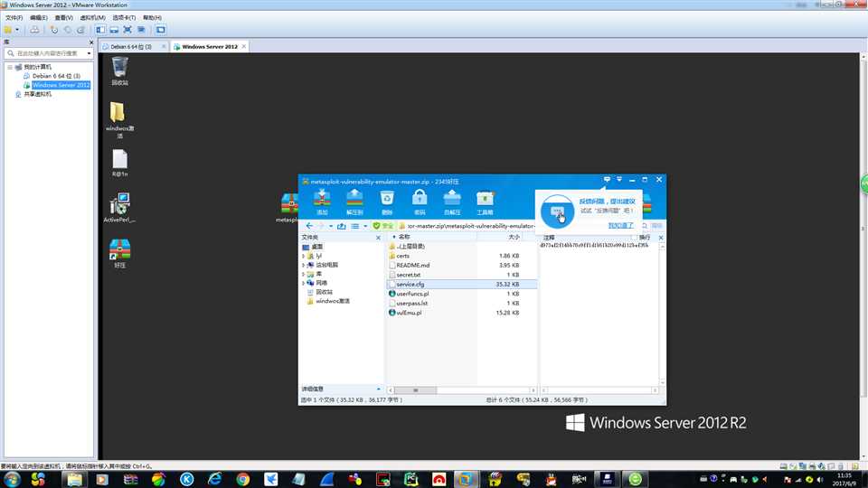Image resolution: width=868 pixels, height=488 pixels.
Task: Expand the lyl tree node
Action: pos(304,256)
